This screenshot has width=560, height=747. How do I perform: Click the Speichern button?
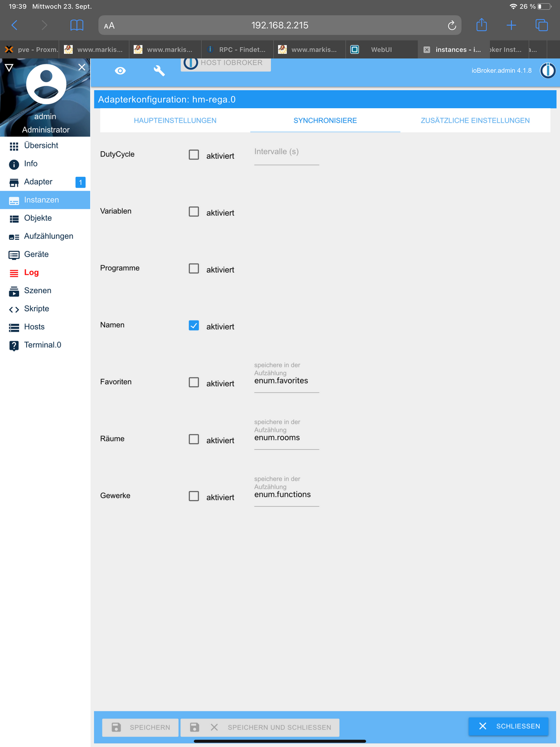click(140, 727)
